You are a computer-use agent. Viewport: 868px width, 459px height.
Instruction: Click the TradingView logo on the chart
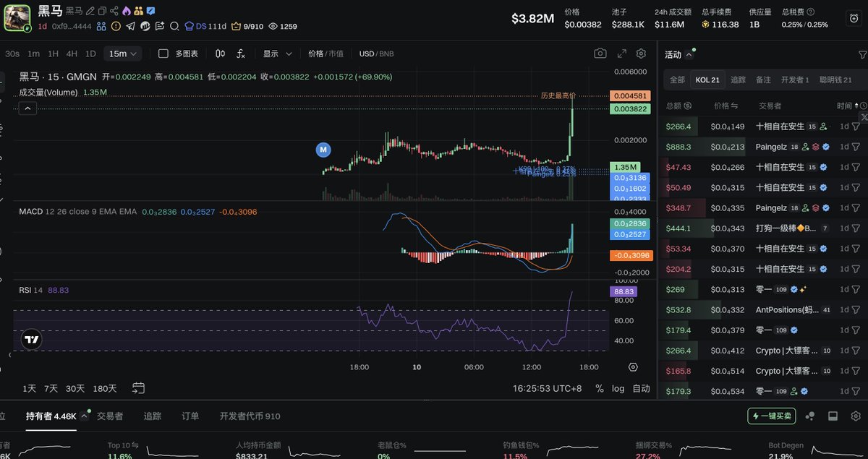[30, 338]
